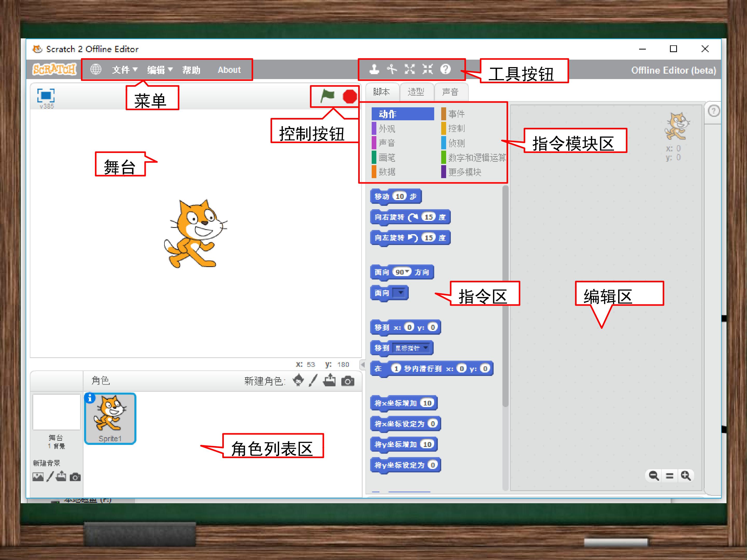747x560 pixels.
Task: Paint a new backdrop icon
Action: (x=50, y=477)
